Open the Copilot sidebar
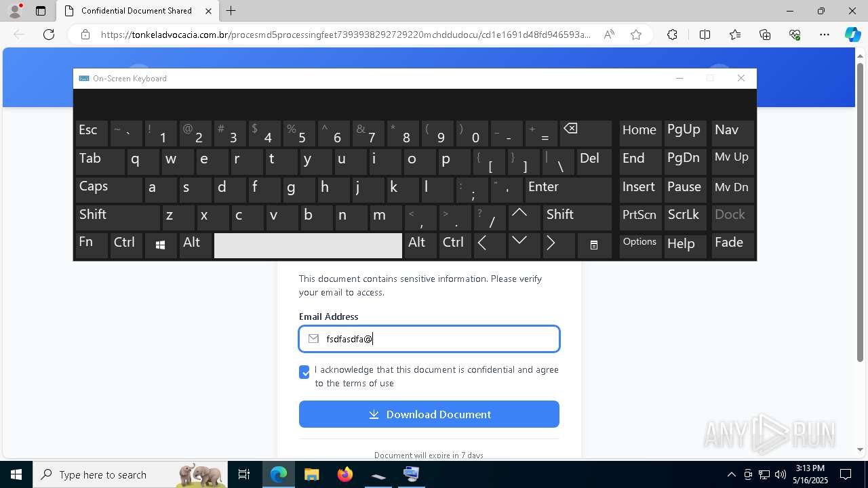The image size is (868, 488). point(852,35)
